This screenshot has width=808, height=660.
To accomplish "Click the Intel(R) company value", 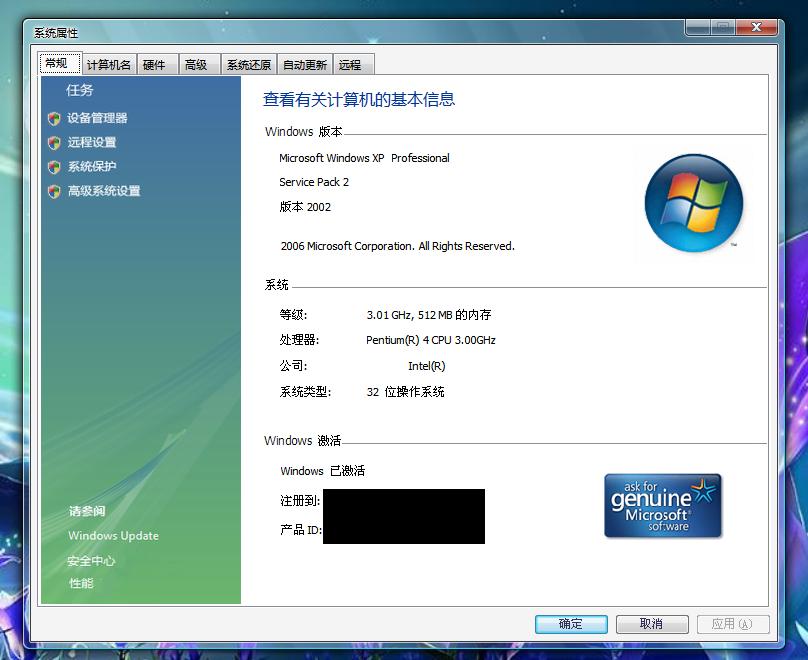I will 427,366.
